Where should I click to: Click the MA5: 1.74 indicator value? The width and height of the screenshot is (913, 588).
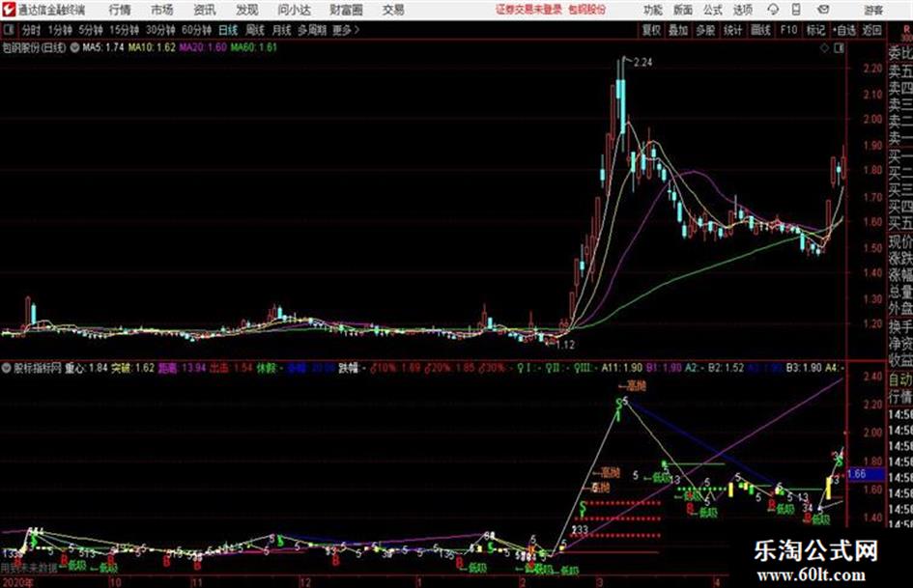(103, 47)
